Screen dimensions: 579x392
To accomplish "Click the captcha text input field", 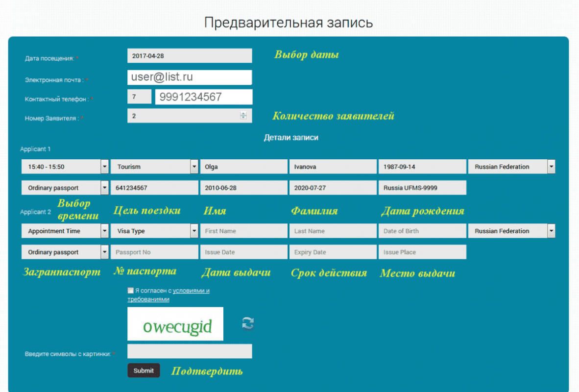I will click(189, 351).
